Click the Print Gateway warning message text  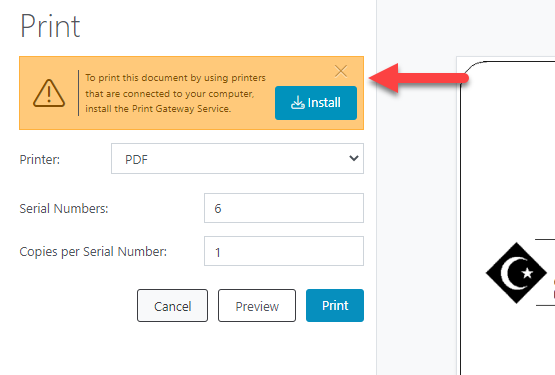point(175,93)
